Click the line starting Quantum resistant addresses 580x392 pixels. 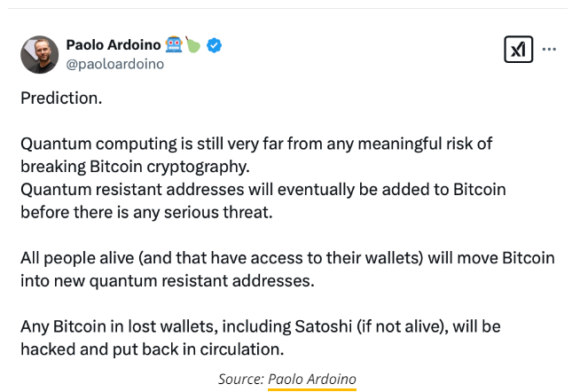[263, 190]
